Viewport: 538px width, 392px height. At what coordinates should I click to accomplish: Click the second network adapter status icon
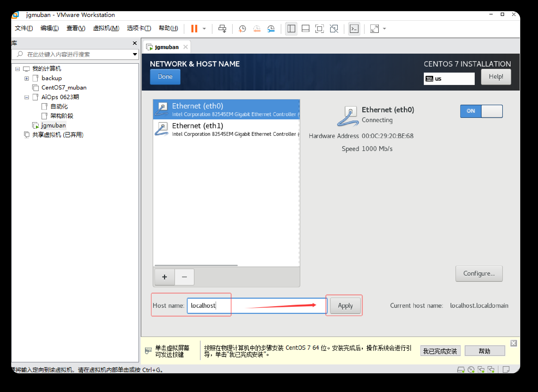(491, 370)
